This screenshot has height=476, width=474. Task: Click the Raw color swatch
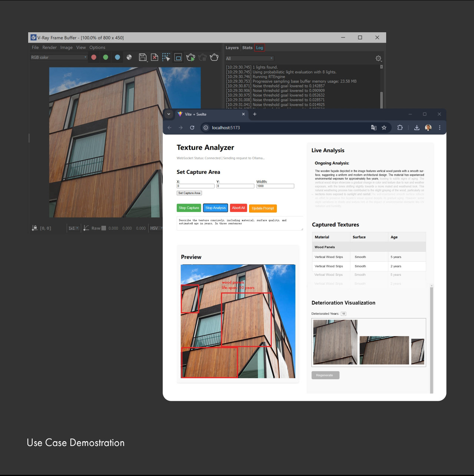104,228
